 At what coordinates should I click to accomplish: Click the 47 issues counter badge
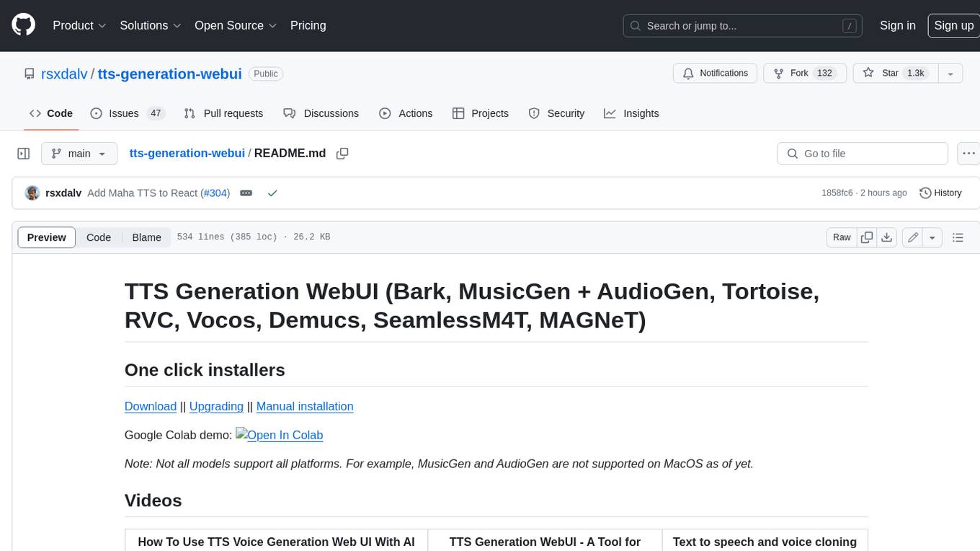[x=156, y=113]
